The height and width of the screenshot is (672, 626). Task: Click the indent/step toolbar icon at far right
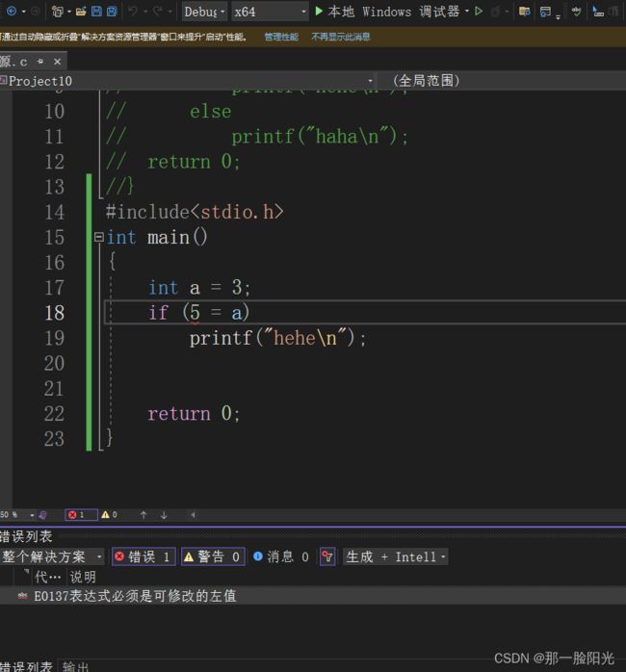click(x=598, y=12)
